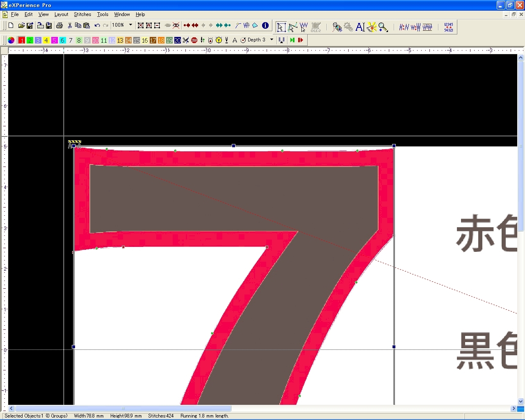Pick magenta thread color 5

55,40
